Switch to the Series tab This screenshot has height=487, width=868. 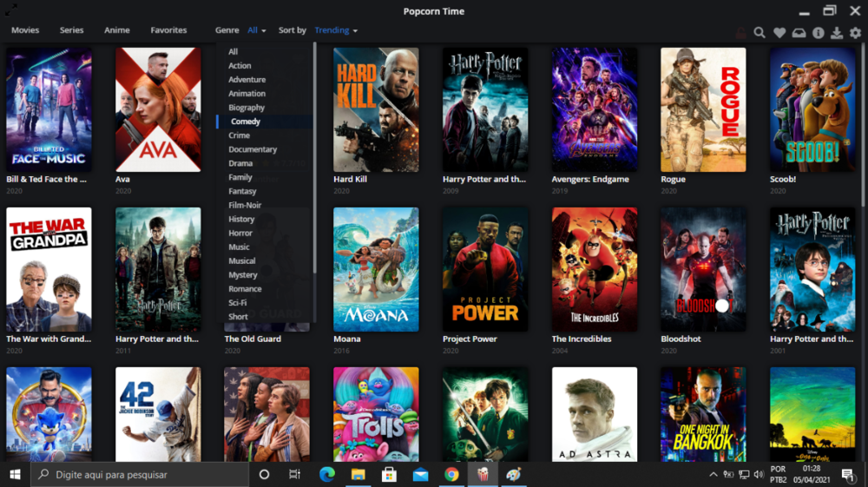[x=71, y=30]
